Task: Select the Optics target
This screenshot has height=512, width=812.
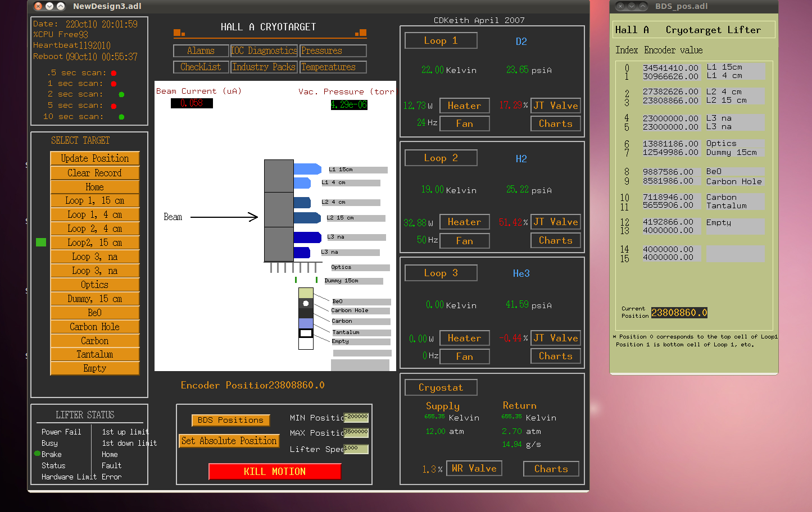Action: [x=95, y=285]
